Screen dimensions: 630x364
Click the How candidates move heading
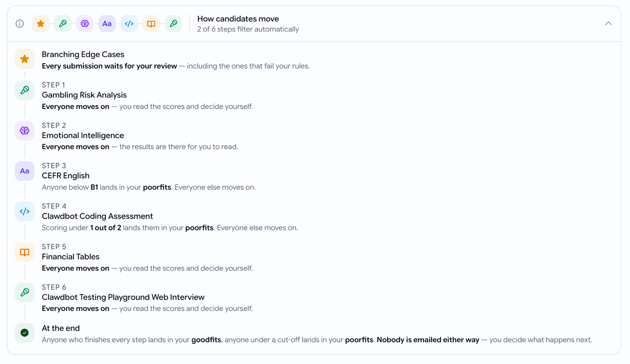click(x=238, y=19)
